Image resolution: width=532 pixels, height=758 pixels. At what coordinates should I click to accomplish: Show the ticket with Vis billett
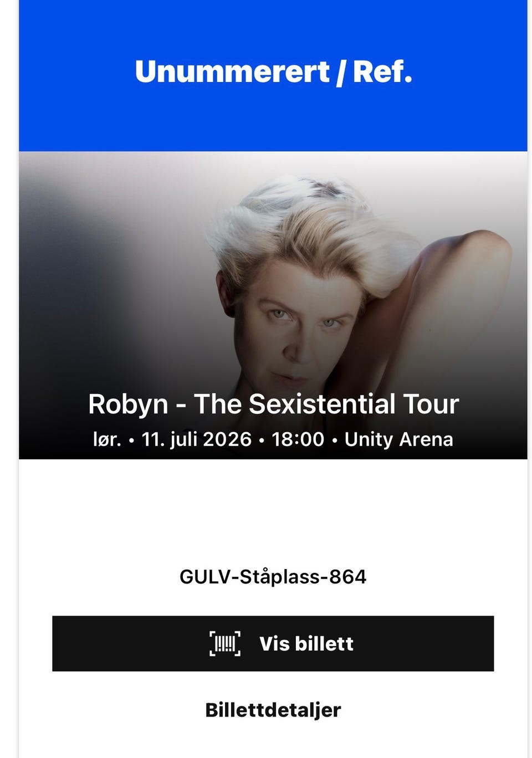(x=273, y=643)
